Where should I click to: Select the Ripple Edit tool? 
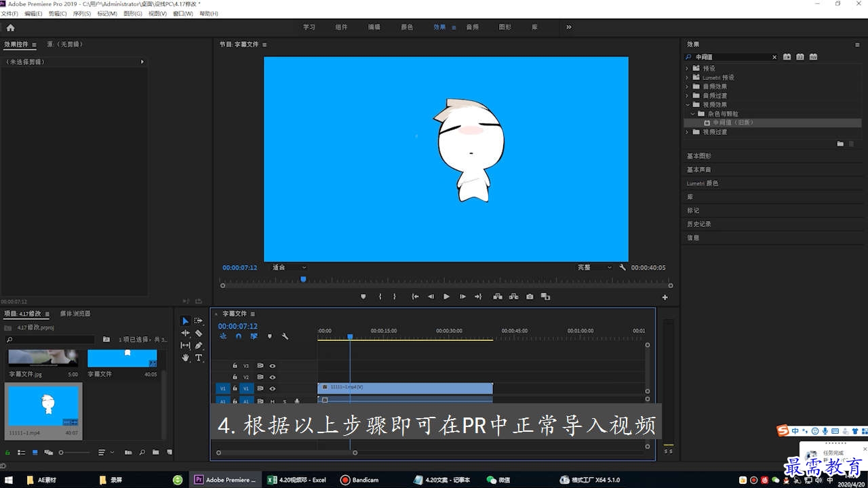(x=185, y=333)
